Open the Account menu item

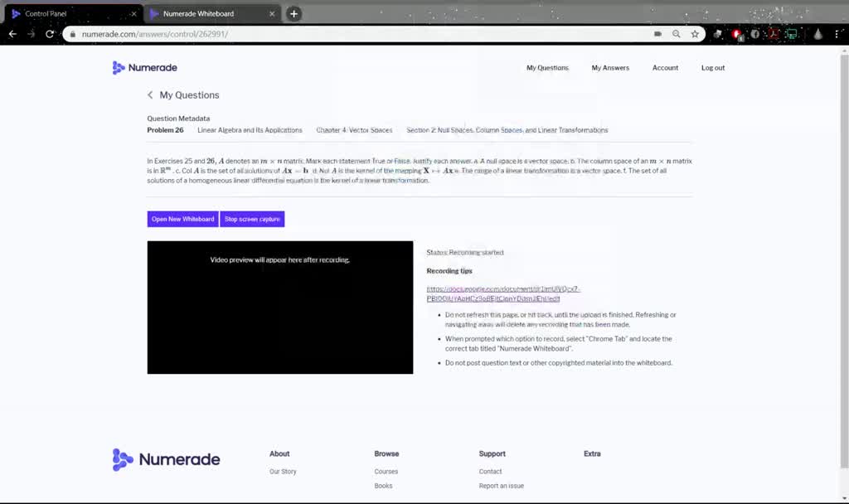pos(665,68)
